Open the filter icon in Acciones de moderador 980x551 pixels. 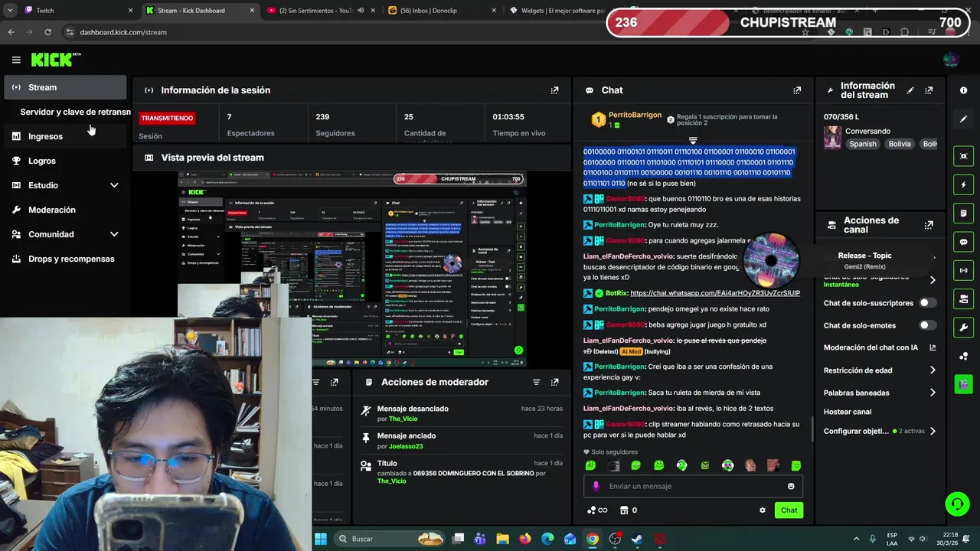pos(536,382)
